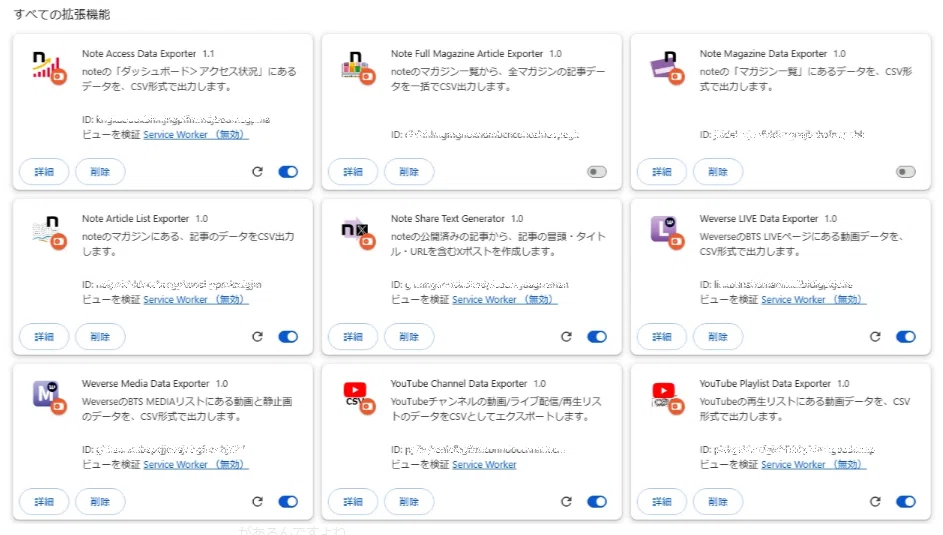Enable the Note Magazine Data Exporter toggle

pos(906,172)
